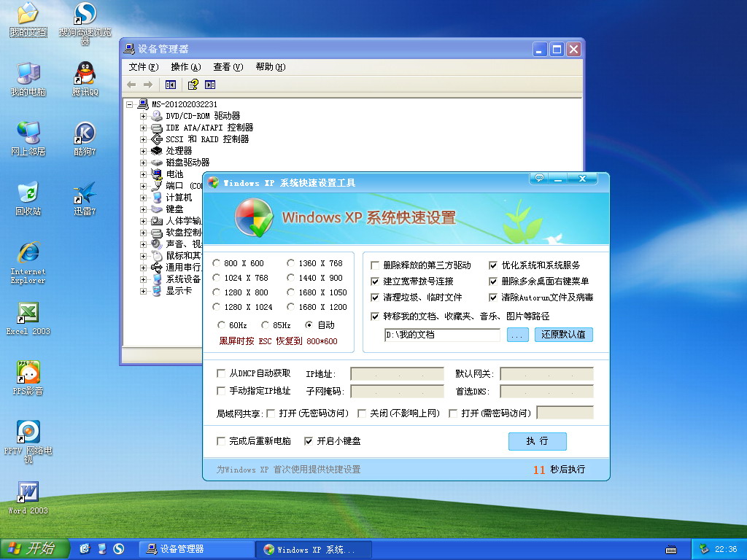The height and width of the screenshot is (560, 747).
Task: Click the show desktop quick launch icon
Action: pos(102,548)
